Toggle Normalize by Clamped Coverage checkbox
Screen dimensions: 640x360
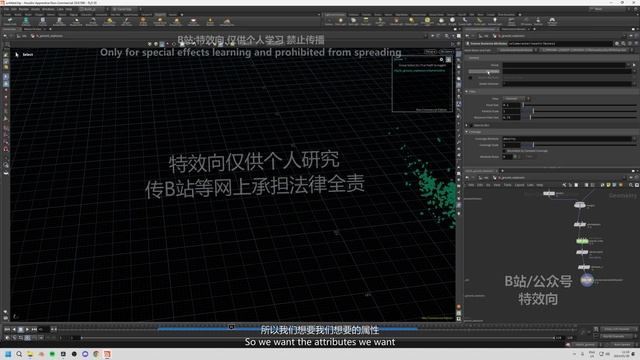504,151
